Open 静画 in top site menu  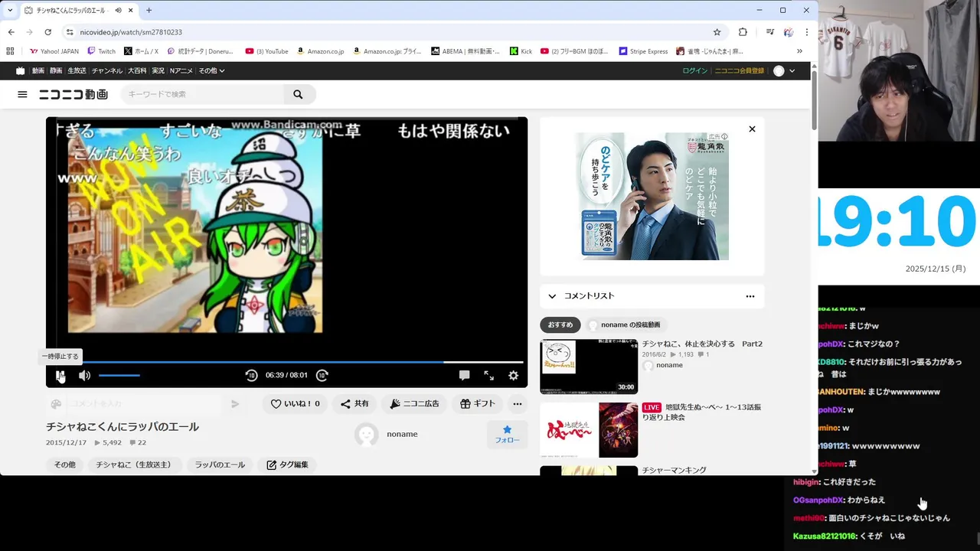coord(56,70)
